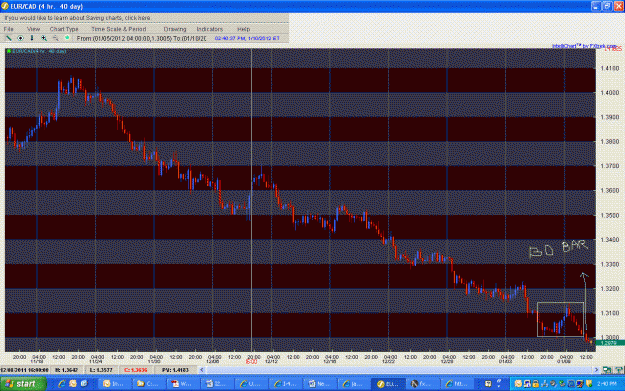Screen dimensions: 625x391
Task: Open the Help menu
Action: pos(244,29)
